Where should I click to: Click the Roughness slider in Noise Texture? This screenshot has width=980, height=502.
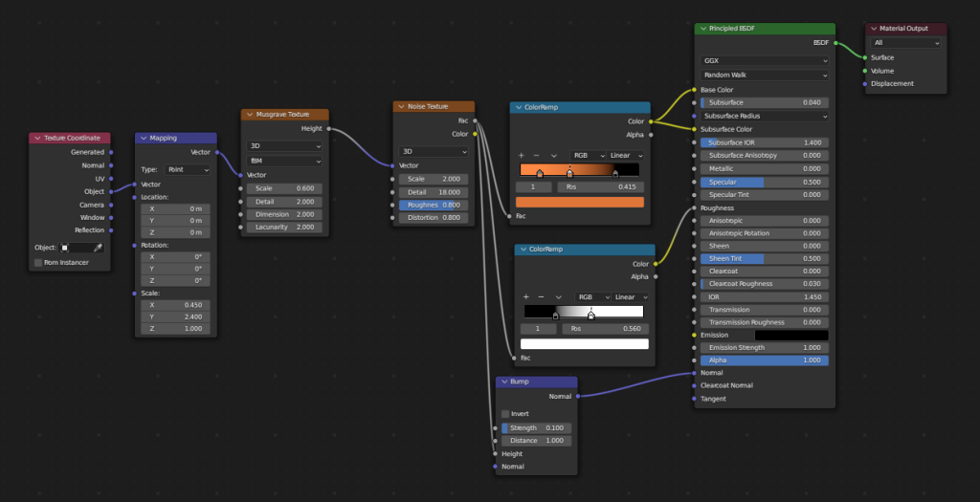(x=433, y=205)
